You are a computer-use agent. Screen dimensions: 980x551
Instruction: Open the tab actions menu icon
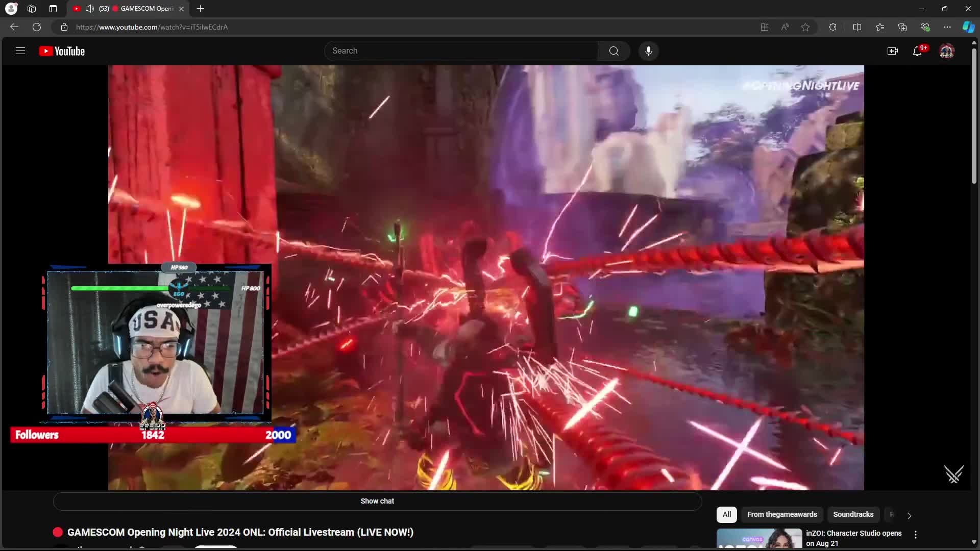(x=53, y=9)
